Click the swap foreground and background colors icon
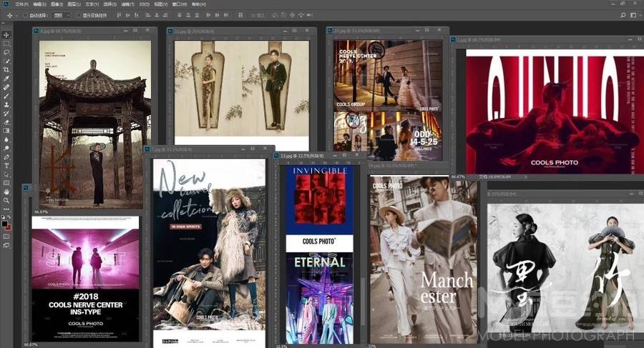644x348 pixels. tap(9, 217)
